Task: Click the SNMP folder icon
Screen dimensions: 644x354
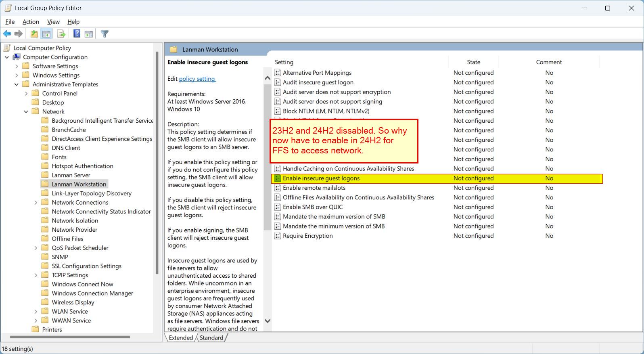Action: (45, 257)
